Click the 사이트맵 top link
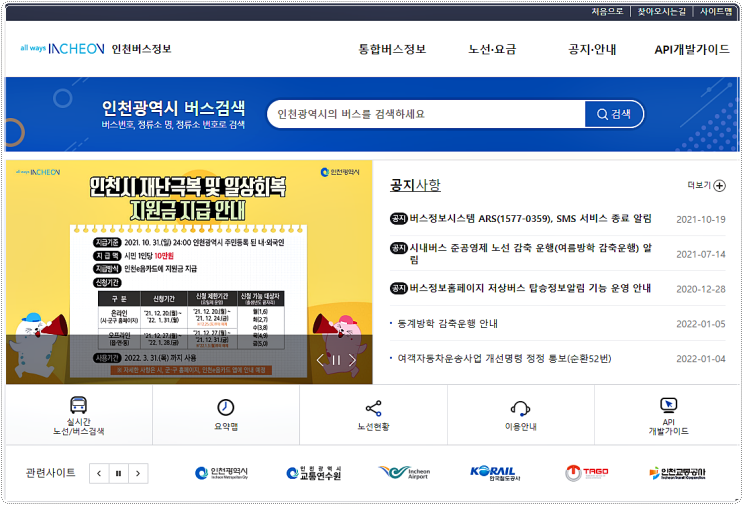The image size is (743, 505). [716, 11]
